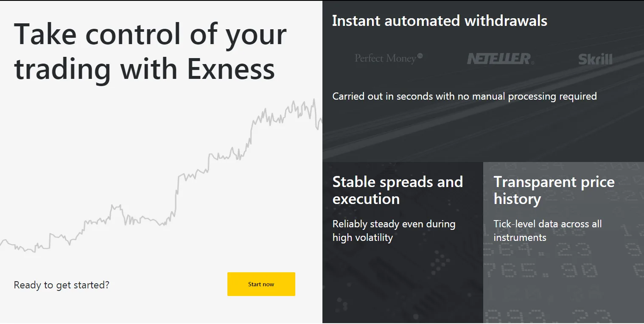This screenshot has height=324, width=644.
Task: Click the Tick-level data description text
Action: [547, 230]
